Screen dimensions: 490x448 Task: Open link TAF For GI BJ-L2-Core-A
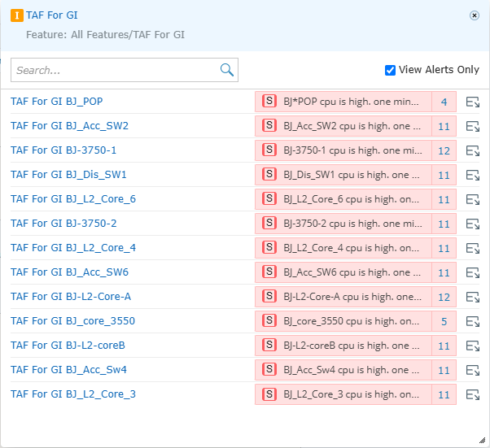[x=71, y=296]
